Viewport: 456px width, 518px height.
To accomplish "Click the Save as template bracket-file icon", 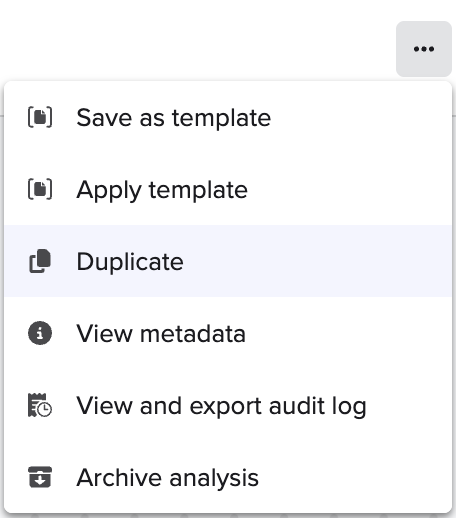I will [x=40, y=117].
